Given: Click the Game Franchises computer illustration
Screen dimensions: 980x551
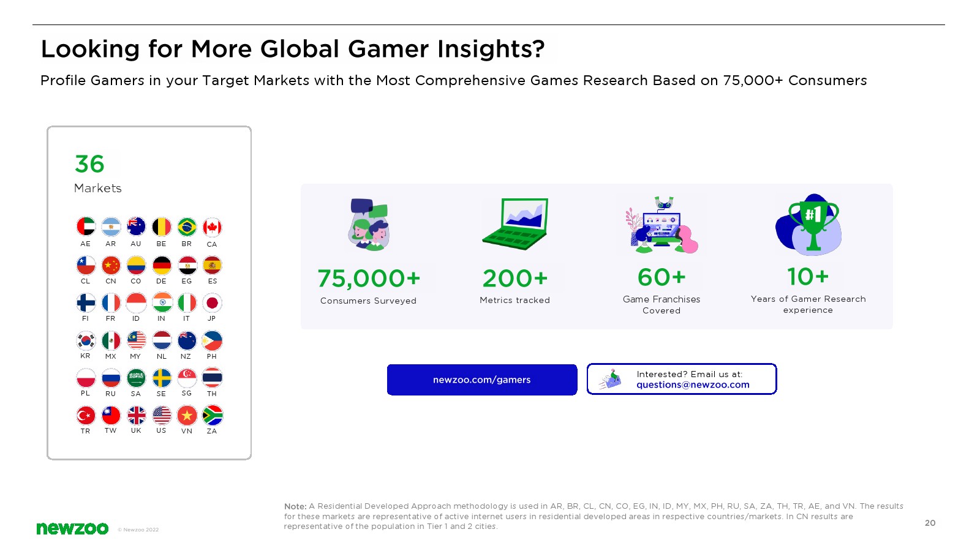Looking at the screenshot, I should (661, 225).
